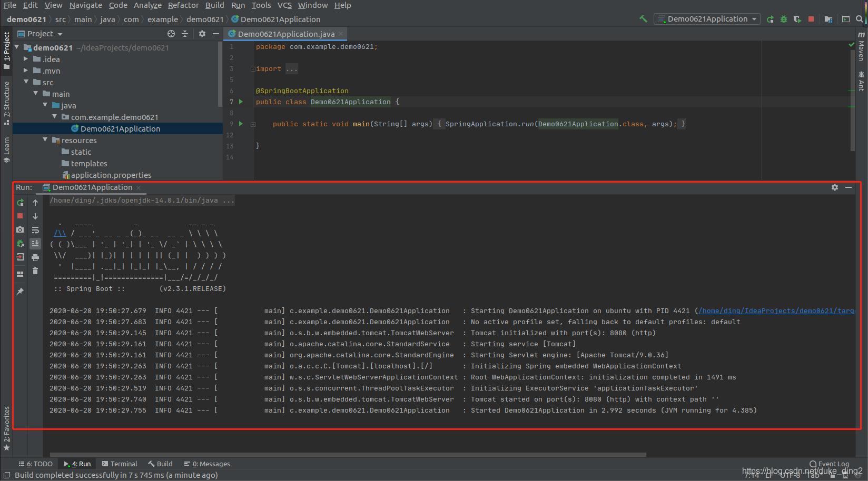Open the Build tool window

[161, 464]
